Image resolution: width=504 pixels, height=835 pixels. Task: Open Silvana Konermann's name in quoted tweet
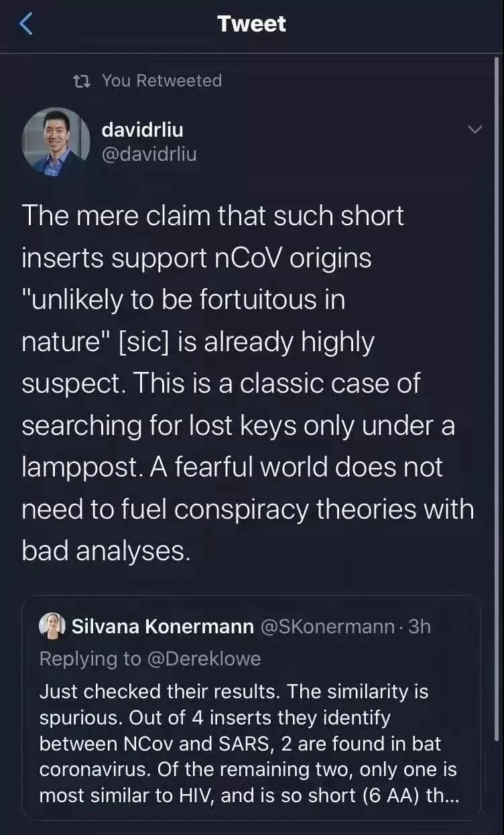[x=162, y=627]
